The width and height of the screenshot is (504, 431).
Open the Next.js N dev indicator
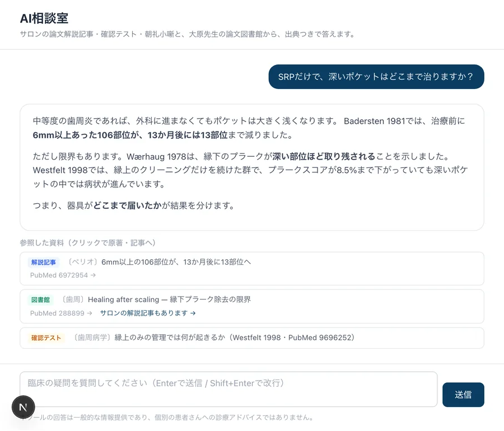click(x=23, y=407)
